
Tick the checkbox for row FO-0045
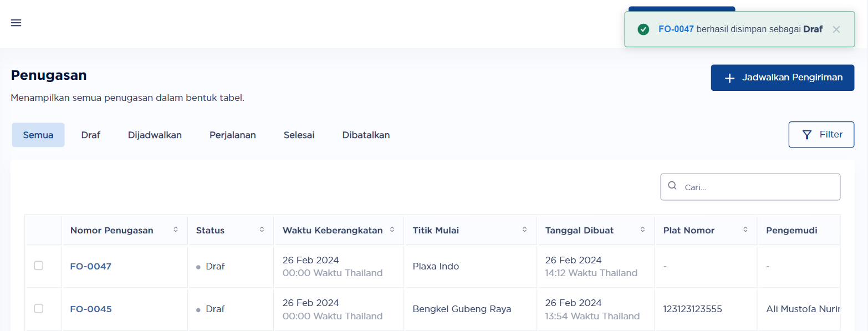(x=39, y=308)
